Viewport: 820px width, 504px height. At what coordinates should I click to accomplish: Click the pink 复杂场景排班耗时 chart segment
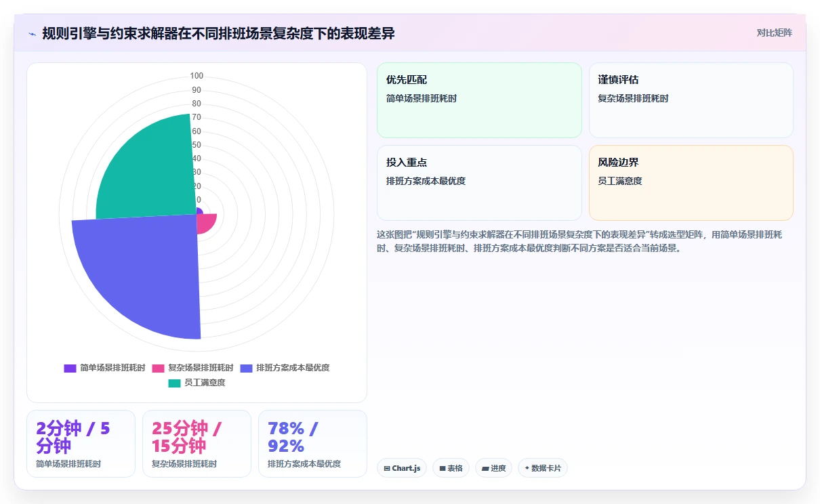[x=205, y=223]
